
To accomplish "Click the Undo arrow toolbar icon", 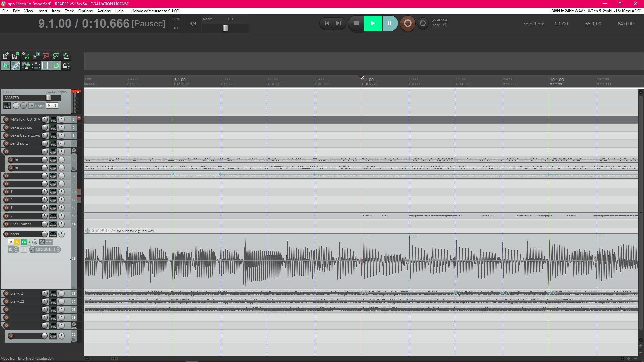I will coord(46,56).
